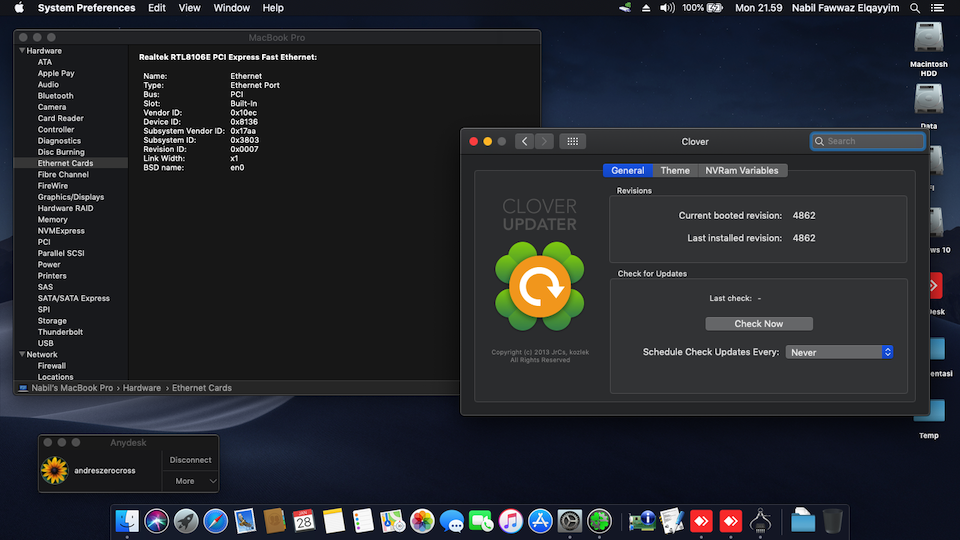Expand the More dropdown in Anydesk

tap(191, 481)
